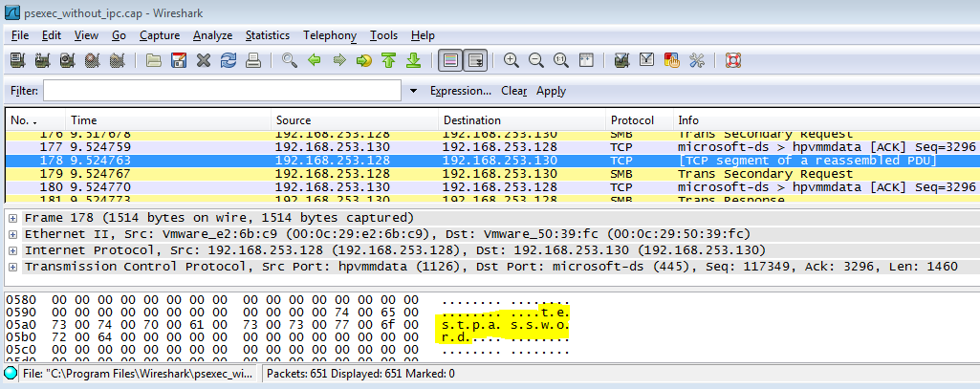Image resolution: width=980 pixels, height=389 pixels.
Task: Apply the display filter
Action: 552,91
